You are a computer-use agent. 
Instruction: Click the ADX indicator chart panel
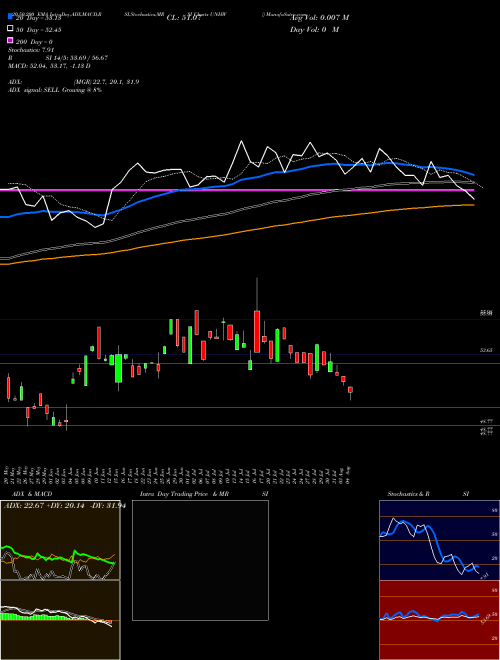[x=60, y=540]
